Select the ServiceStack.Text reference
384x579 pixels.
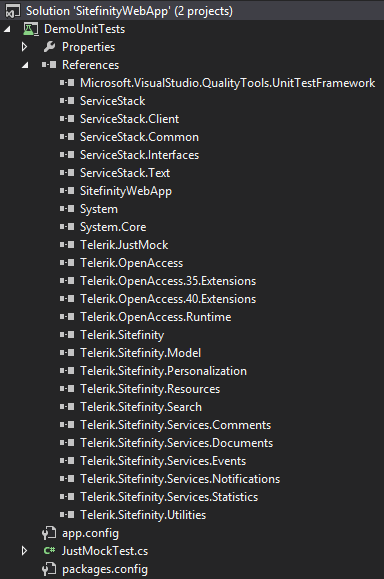click(125, 173)
